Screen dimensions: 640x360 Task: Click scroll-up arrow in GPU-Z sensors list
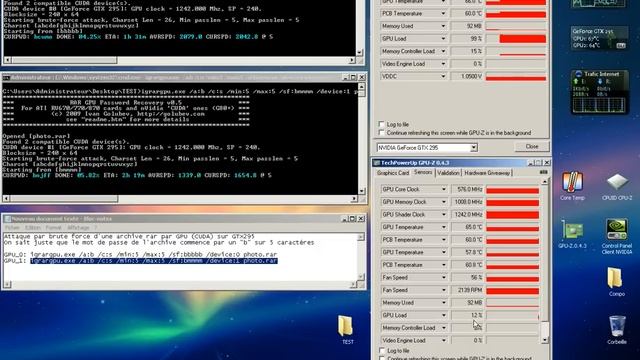pos(544,182)
